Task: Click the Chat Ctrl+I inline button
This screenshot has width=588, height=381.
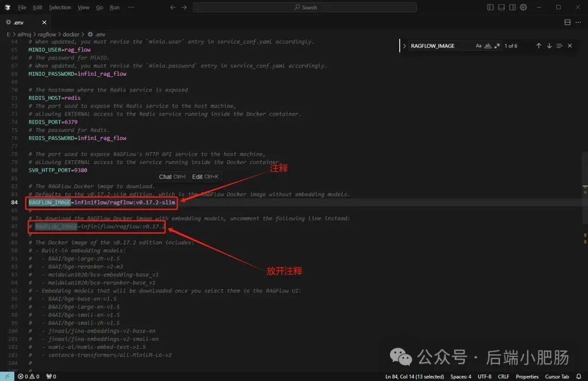Action: point(172,177)
